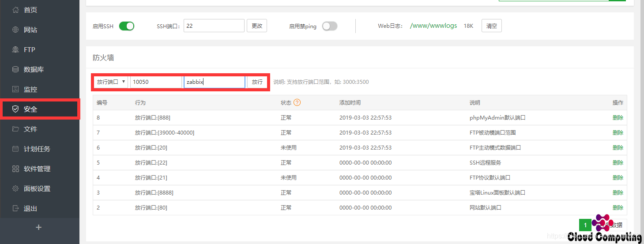Click the 18K log size text
Viewport: 644px width, 244px height.
[468, 26]
